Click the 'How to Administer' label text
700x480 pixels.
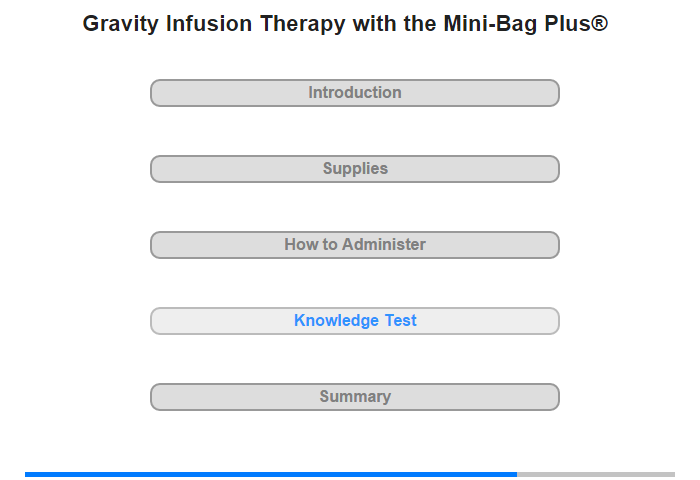(x=355, y=245)
